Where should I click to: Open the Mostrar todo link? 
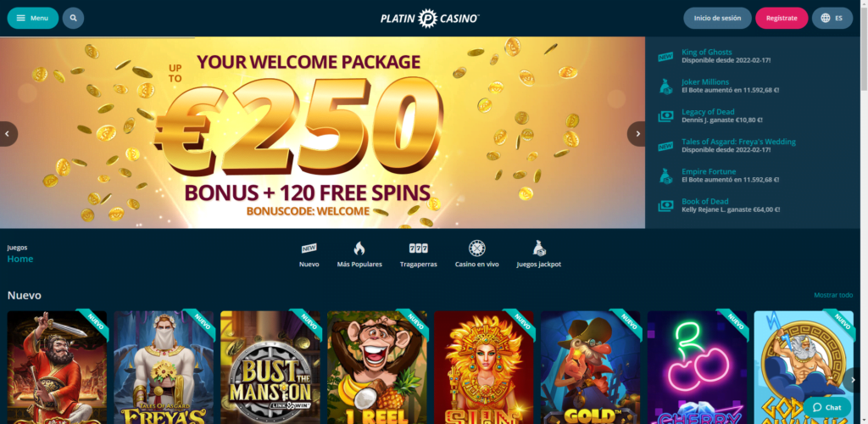pos(833,295)
